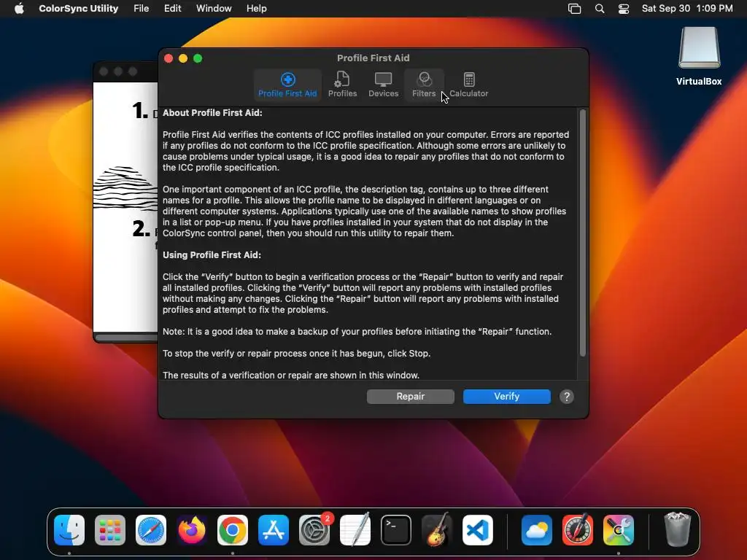Click the 'Using Profile First Aid:' heading
The image size is (747, 560).
(x=212, y=254)
